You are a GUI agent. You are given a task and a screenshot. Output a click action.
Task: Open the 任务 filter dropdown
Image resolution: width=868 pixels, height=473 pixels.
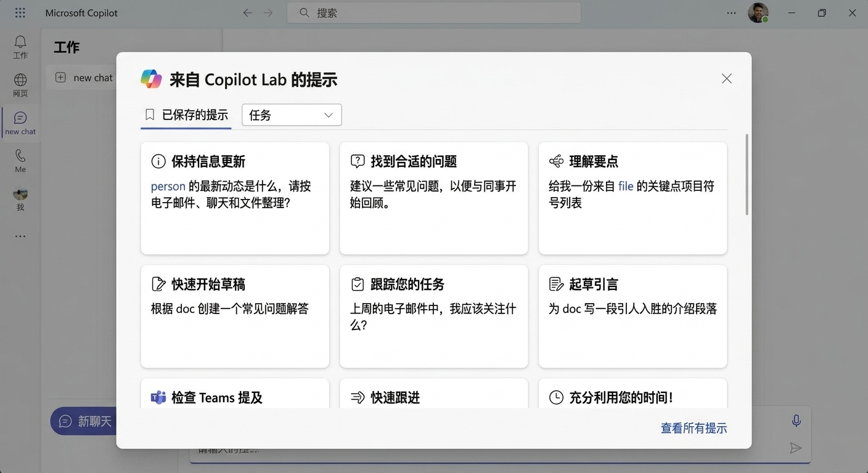click(x=292, y=115)
